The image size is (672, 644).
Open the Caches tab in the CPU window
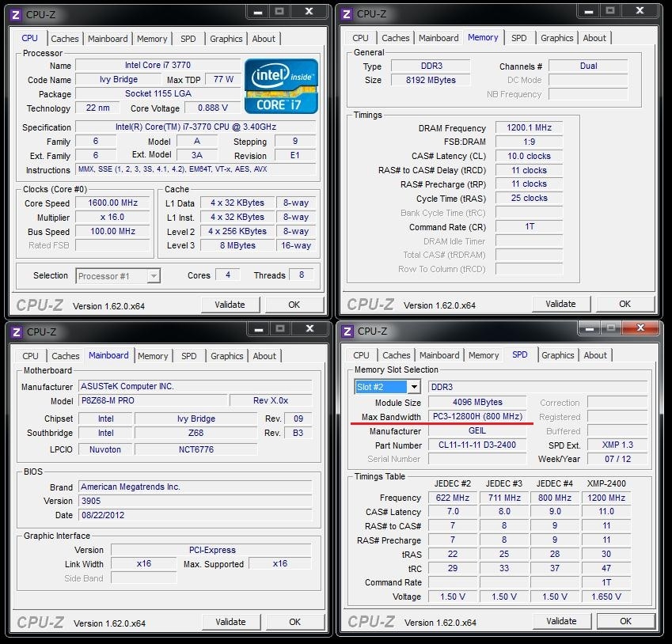click(65, 39)
